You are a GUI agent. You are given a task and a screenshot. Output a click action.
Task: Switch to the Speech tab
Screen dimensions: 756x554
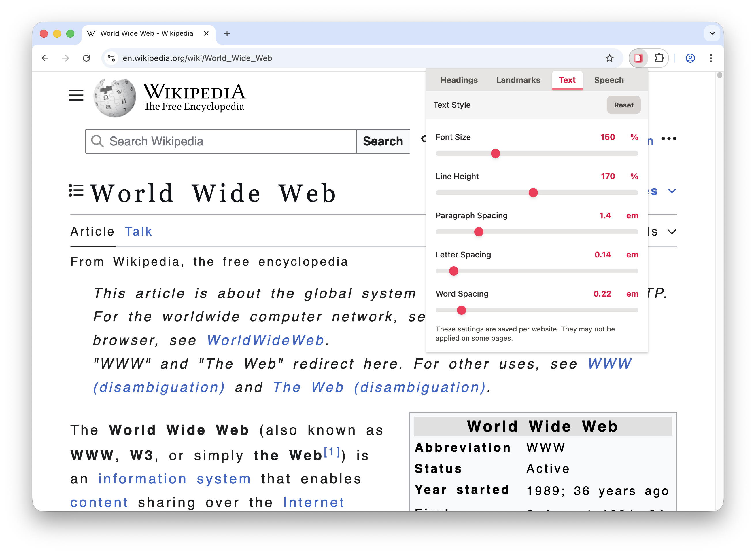coord(608,80)
